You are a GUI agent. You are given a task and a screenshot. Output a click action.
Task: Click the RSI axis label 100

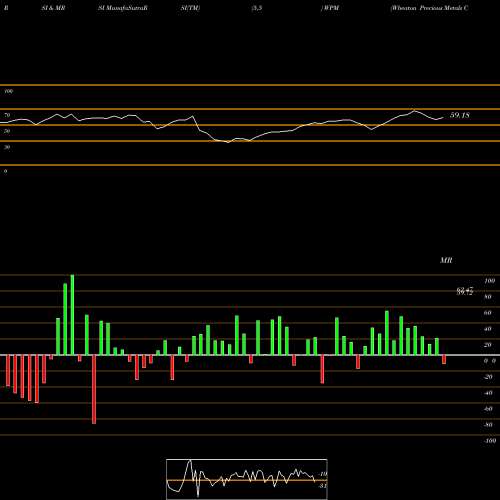(x=8, y=91)
